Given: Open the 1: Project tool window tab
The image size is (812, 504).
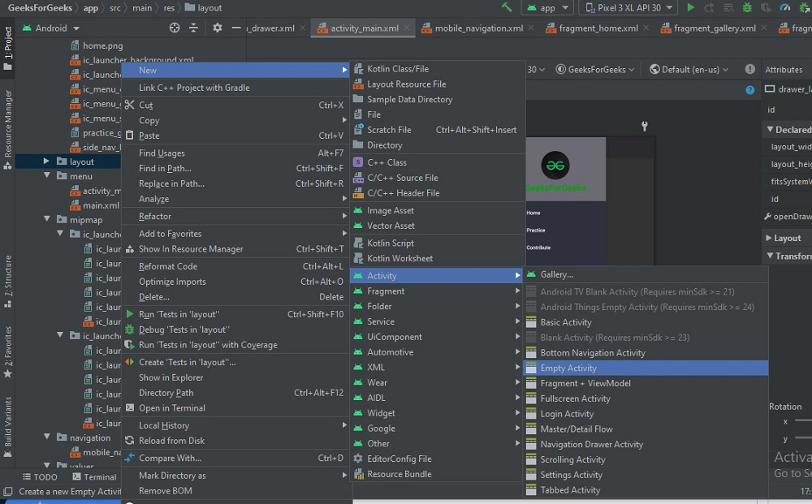Looking at the screenshot, I should 8,48.
